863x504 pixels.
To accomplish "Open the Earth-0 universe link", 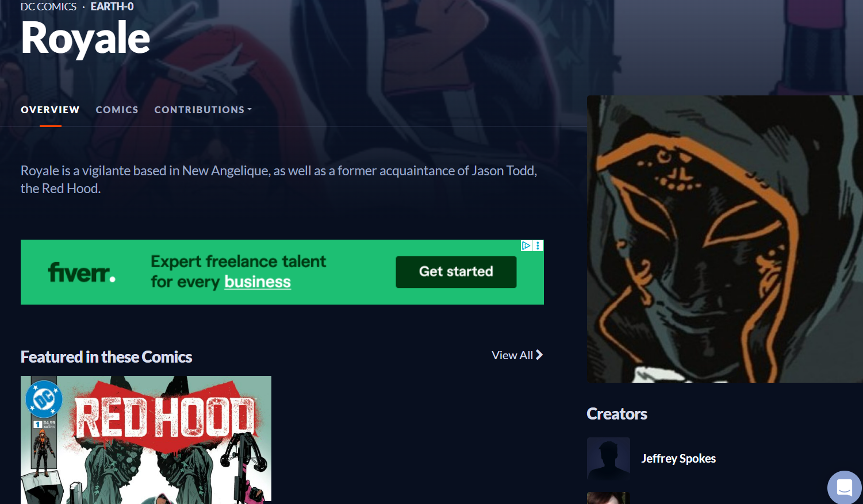I will [x=112, y=7].
